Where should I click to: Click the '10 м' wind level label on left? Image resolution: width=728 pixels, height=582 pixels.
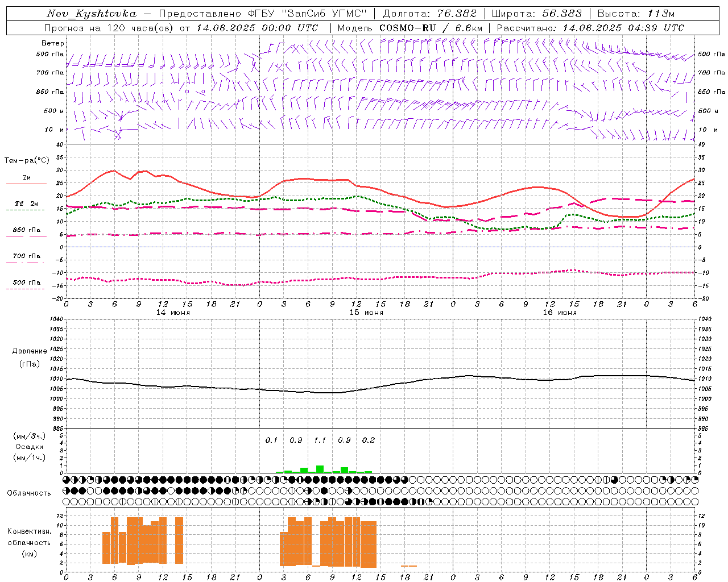point(55,130)
